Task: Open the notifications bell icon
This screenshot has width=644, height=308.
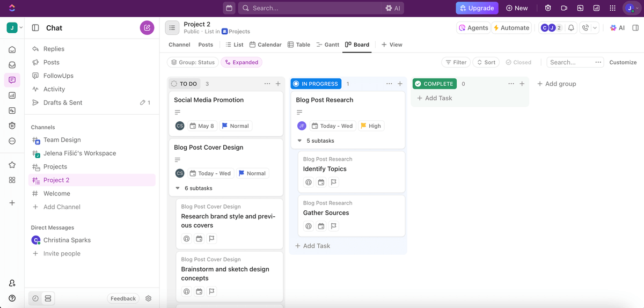Action: click(572, 28)
